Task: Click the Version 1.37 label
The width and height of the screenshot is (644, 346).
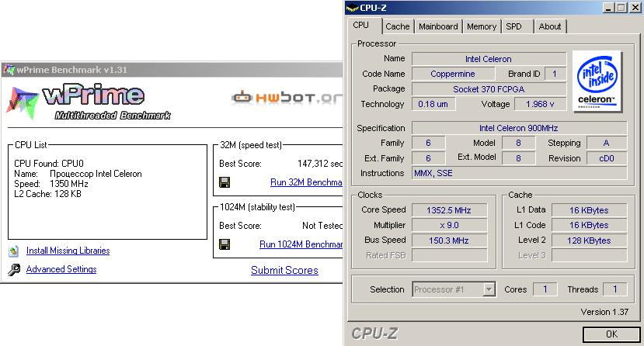Action: [x=604, y=312]
